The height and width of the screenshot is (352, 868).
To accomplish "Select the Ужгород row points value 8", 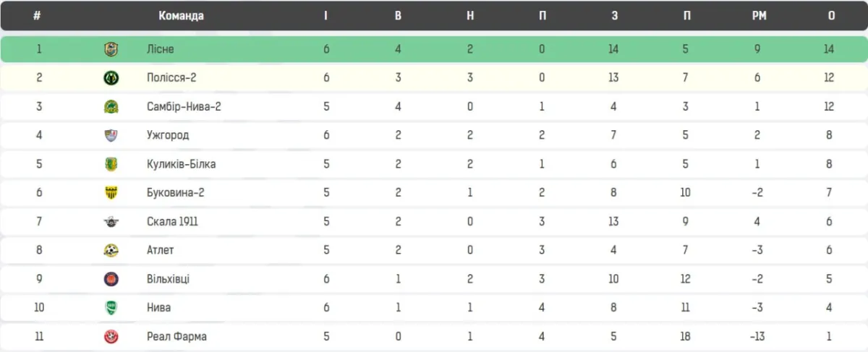I will [829, 135].
